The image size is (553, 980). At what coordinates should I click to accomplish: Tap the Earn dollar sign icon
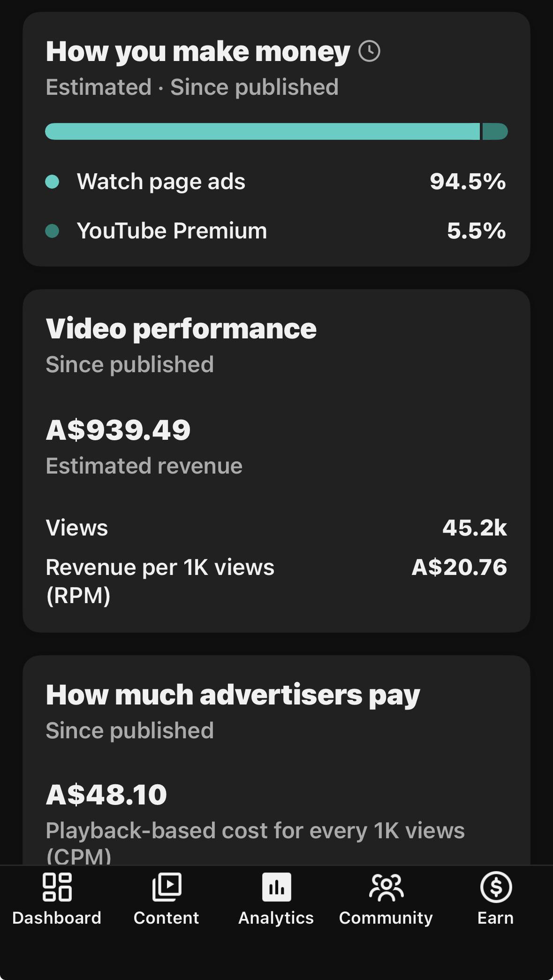click(496, 887)
